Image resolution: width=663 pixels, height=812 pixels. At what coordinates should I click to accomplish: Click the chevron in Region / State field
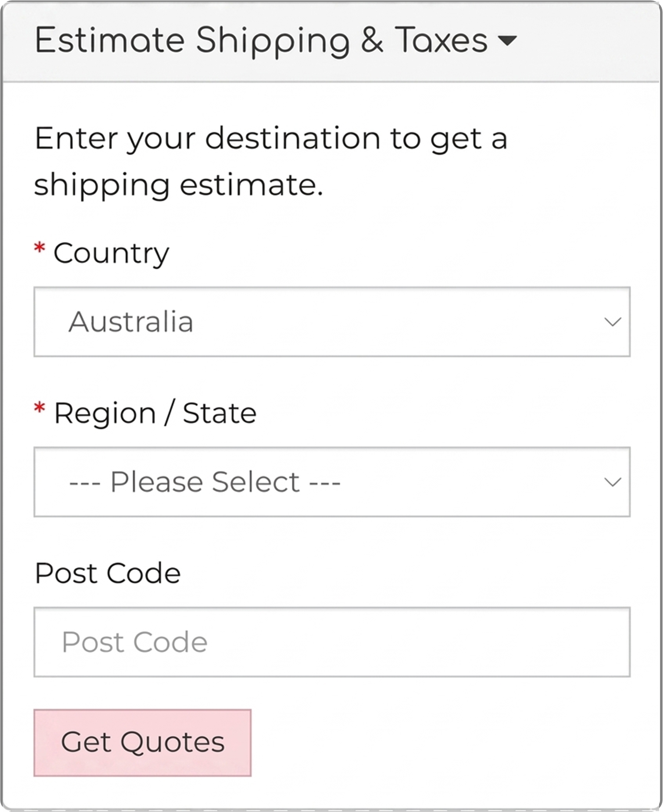(612, 482)
